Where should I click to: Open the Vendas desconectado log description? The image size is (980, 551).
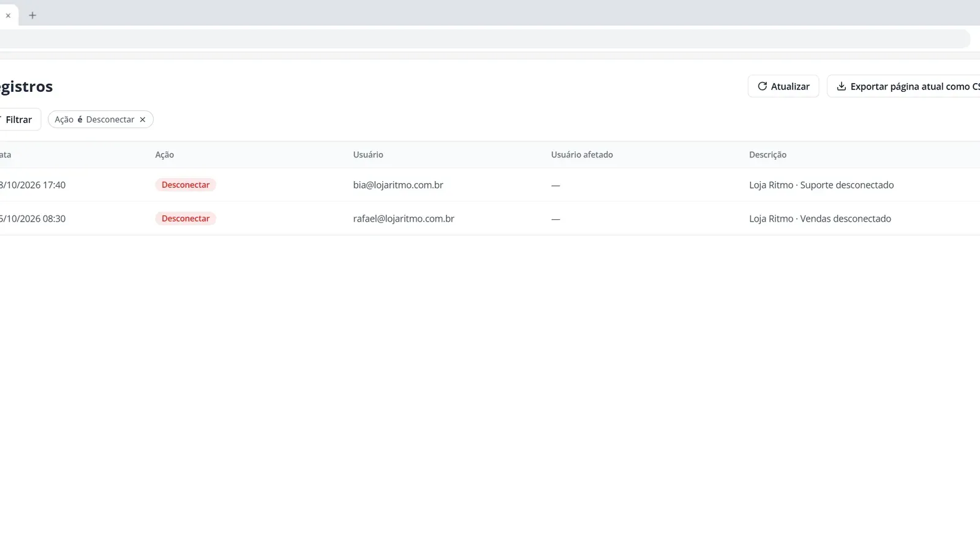coord(820,219)
